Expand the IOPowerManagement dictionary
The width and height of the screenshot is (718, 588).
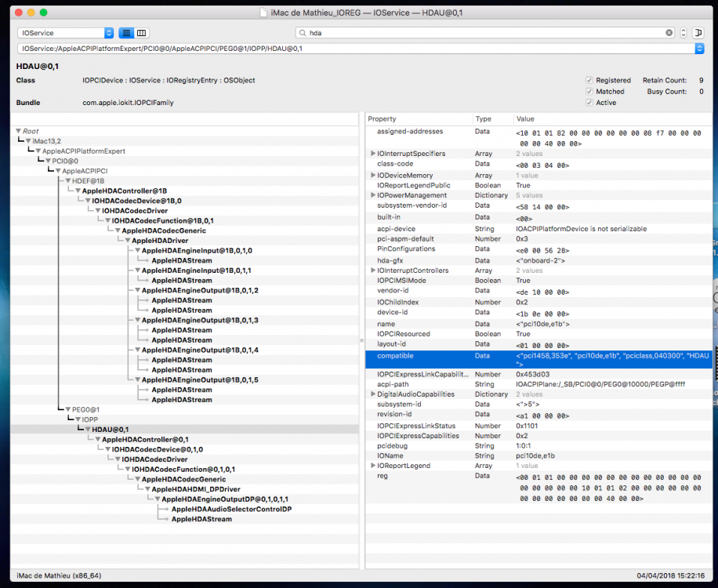(373, 195)
